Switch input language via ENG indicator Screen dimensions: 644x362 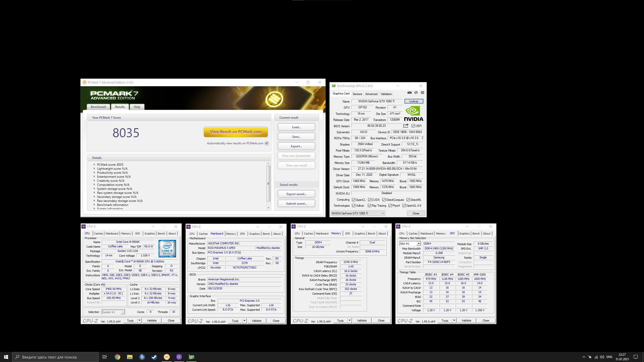point(609,357)
